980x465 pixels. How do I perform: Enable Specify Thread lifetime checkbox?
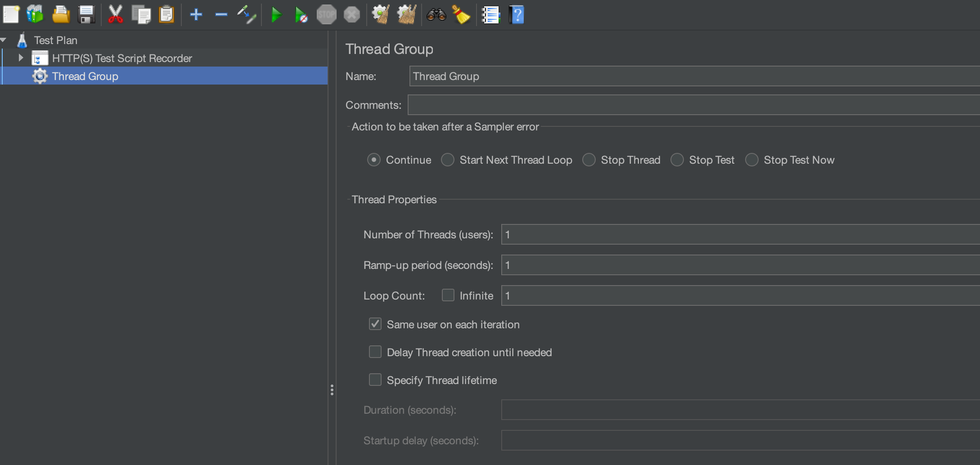(375, 380)
